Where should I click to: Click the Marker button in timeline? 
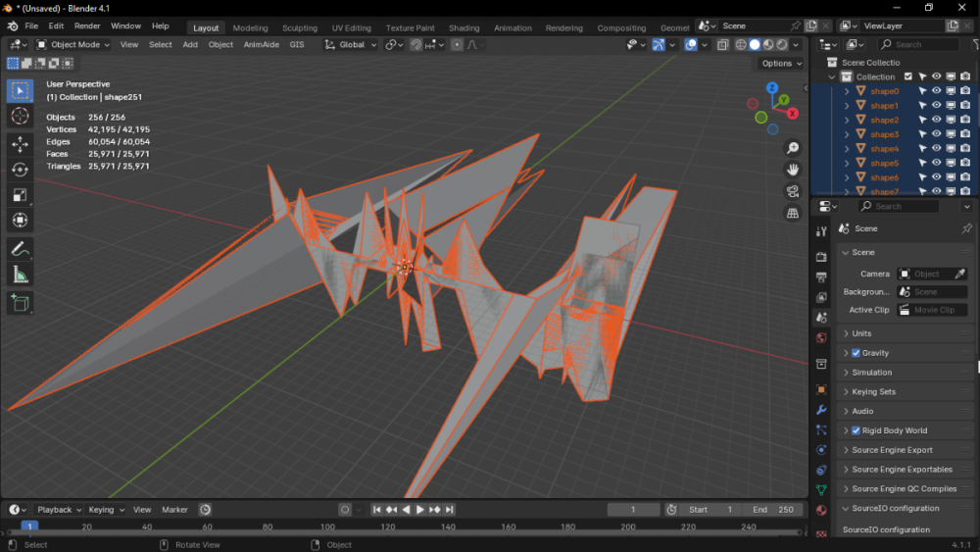point(174,510)
